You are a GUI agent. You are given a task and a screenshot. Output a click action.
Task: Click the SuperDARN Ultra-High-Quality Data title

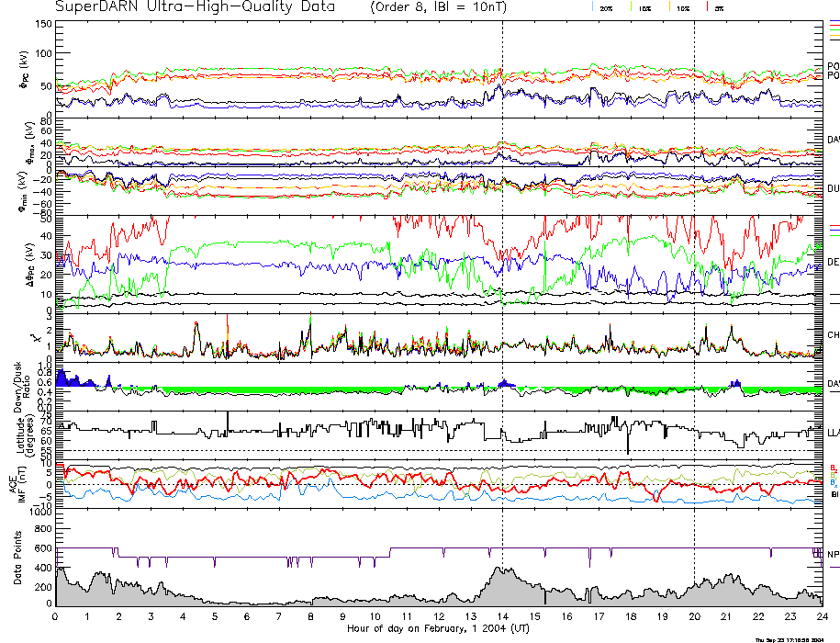pyautogui.click(x=194, y=7)
